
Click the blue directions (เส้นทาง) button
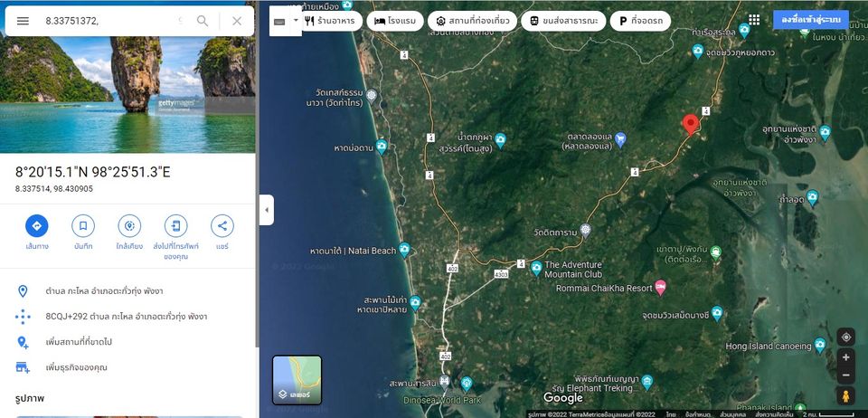pyautogui.click(x=36, y=226)
